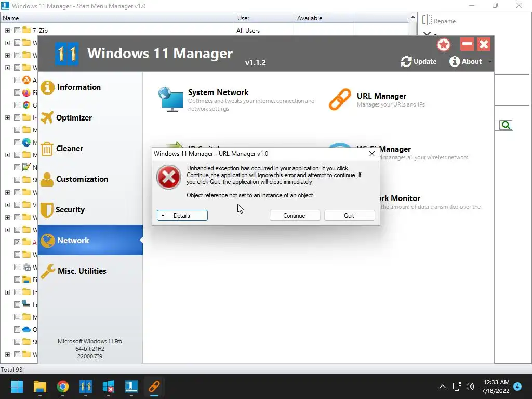This screenshot has height=399, width=532.
Task: Open System Network via its globe monitor icon
Action: coord(170,99)
